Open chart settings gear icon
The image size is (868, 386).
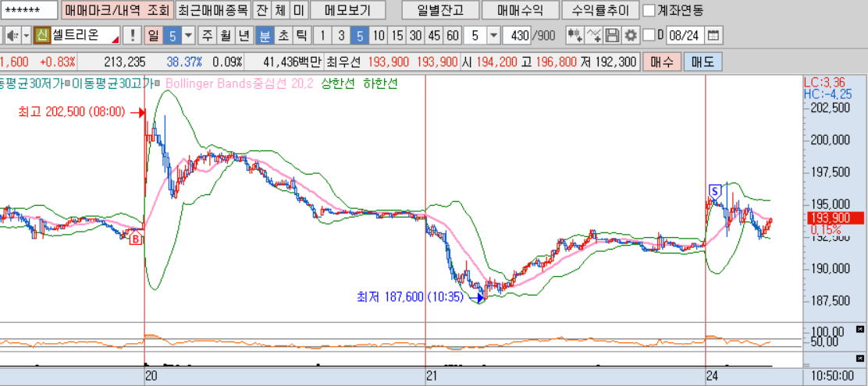[x=631, y=36]
